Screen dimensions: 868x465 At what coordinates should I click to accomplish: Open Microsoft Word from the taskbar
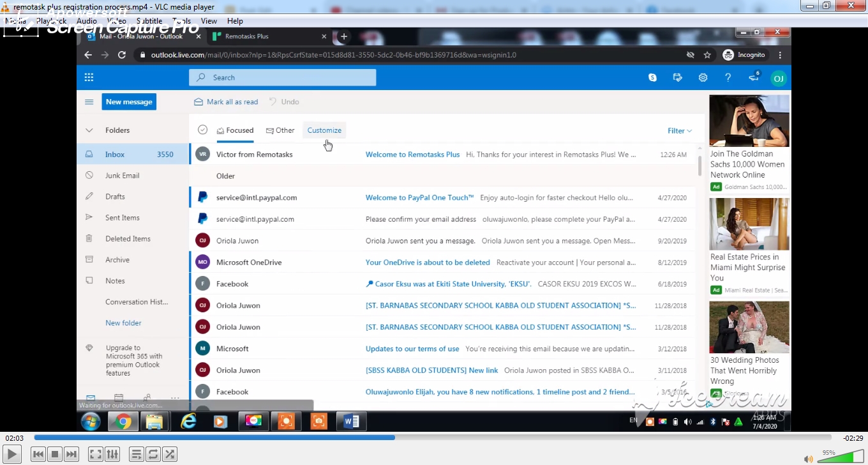[351, 422]
